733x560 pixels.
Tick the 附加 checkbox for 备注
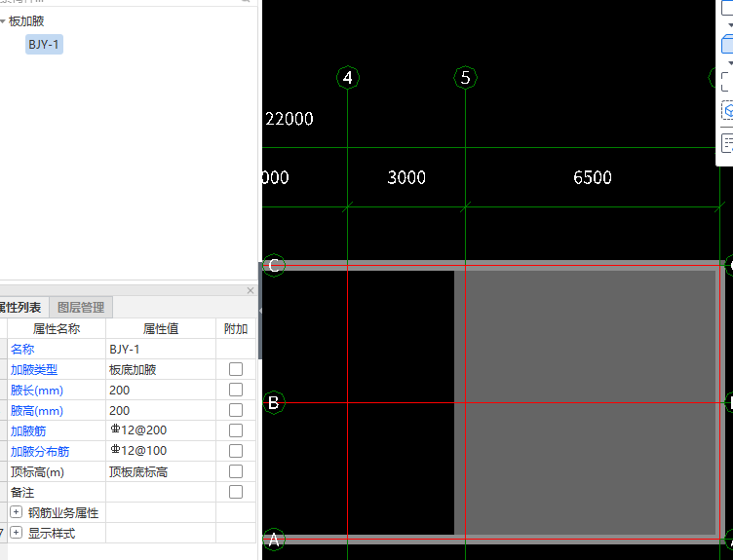(x=236, y=492)
